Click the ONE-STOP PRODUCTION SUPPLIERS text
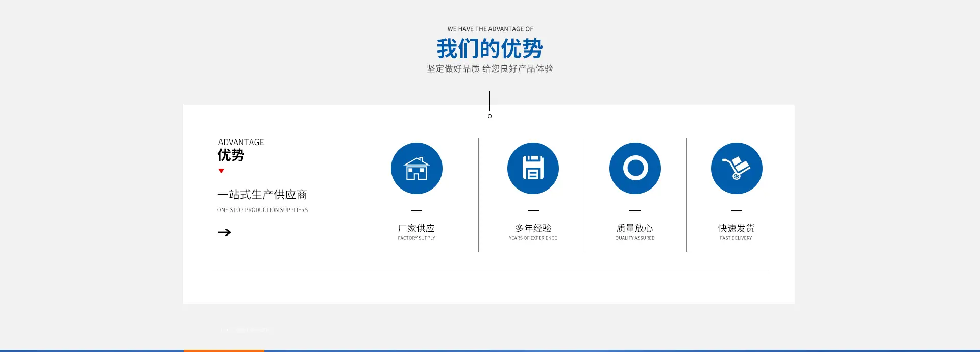980x352 pixels. pos(262,210)
